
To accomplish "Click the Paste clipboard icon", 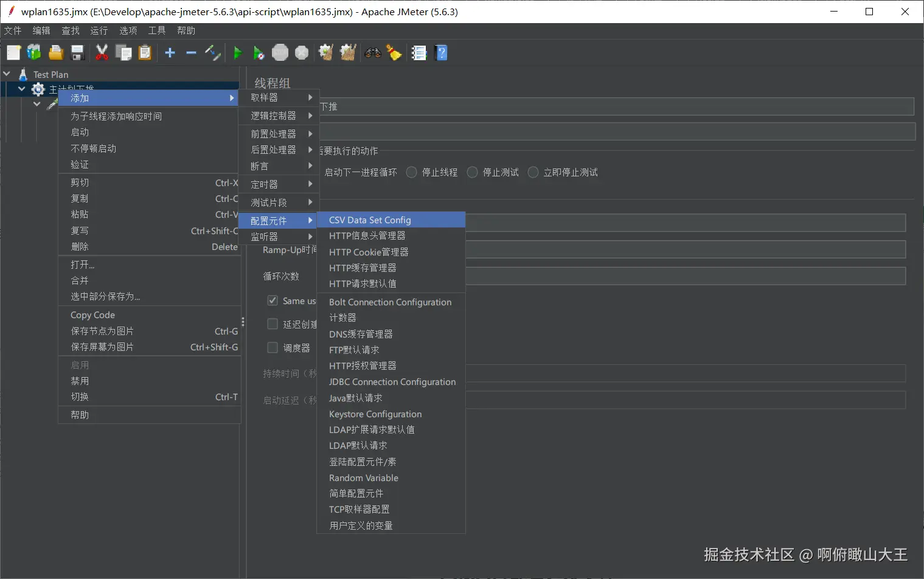I will [x=145, y=53].
